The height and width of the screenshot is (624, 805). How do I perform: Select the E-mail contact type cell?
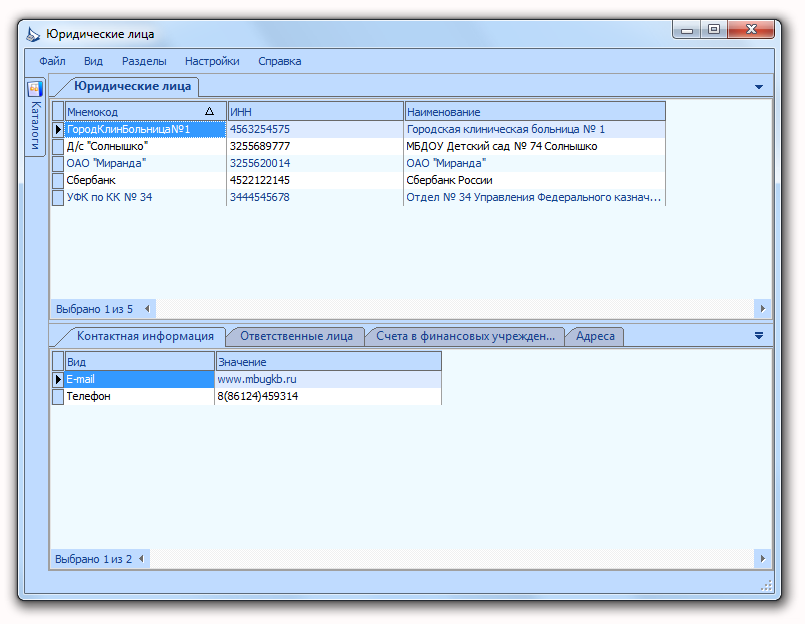[139, 380]
